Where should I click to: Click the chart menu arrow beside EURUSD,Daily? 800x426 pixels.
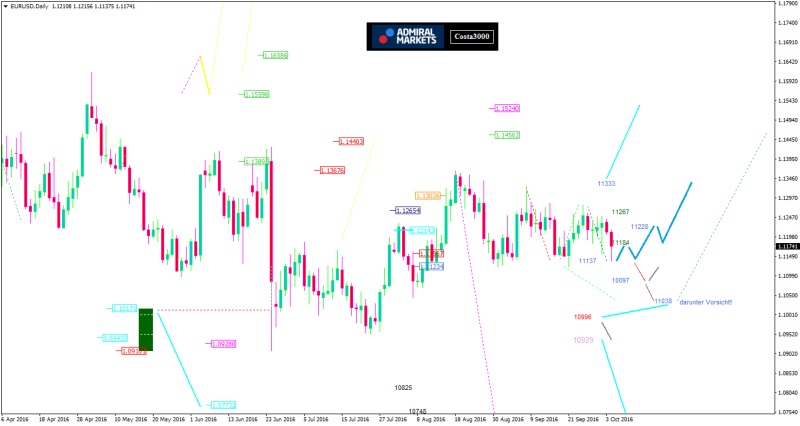coord(5,6)
